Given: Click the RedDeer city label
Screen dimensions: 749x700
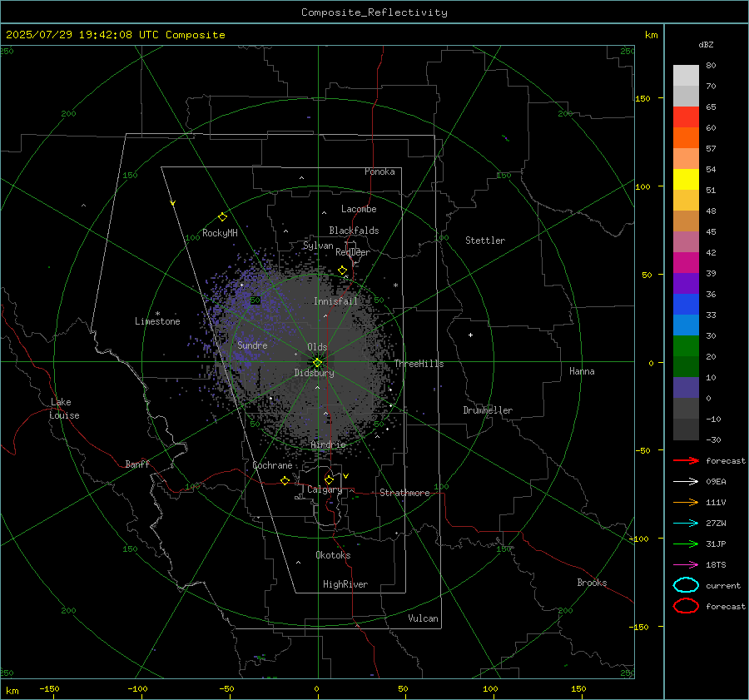Looking at the screenshot, I should [x=353, y=252].
